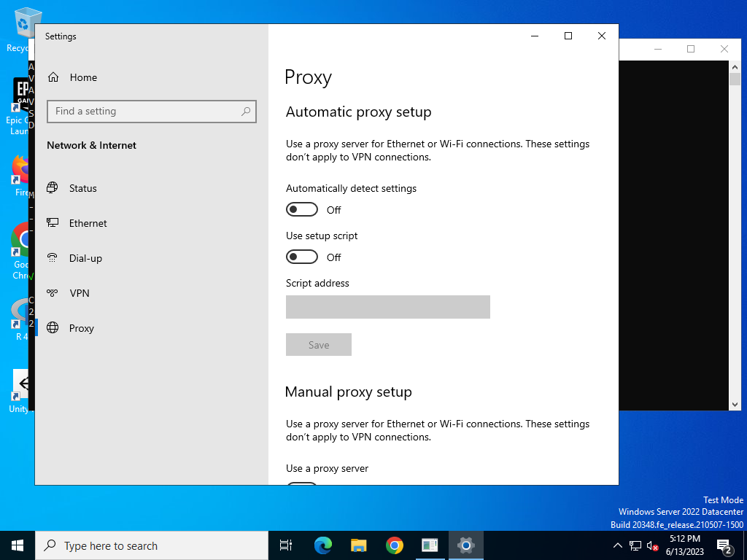This screenshot has width=747, height=560.
Task: Click the Save button
Action: point(319,345)
